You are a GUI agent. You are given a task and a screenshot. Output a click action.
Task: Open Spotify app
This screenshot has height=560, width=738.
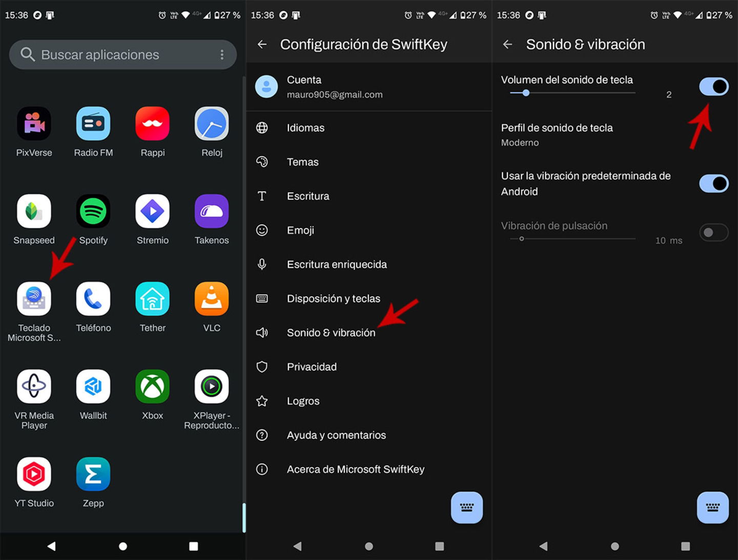pos(93,211)
